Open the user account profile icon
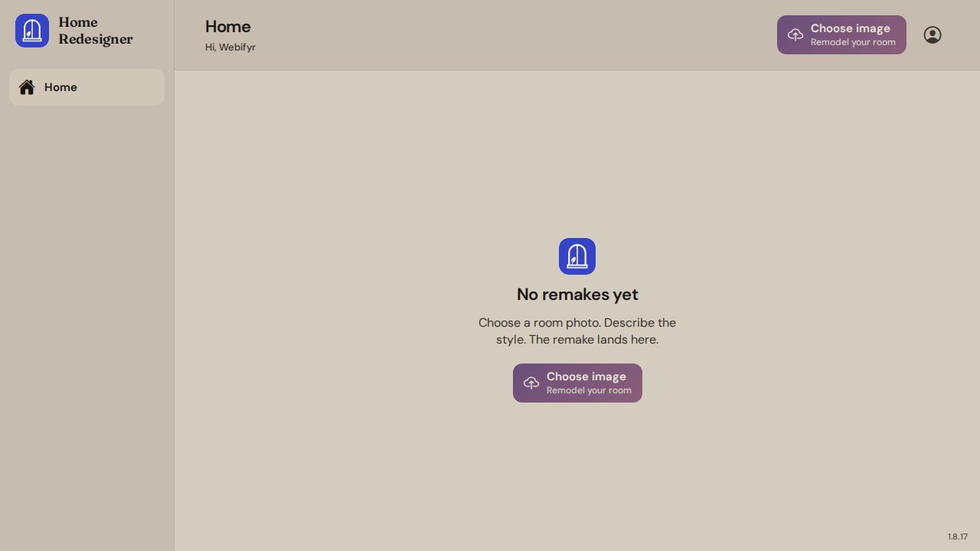The width and height of the screenshot is (980, 551). (932, 35)
